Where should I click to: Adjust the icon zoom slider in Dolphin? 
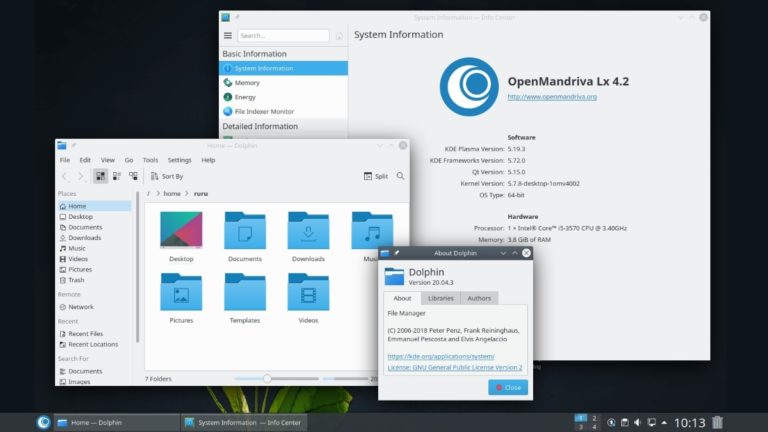(x=267, y=378)
